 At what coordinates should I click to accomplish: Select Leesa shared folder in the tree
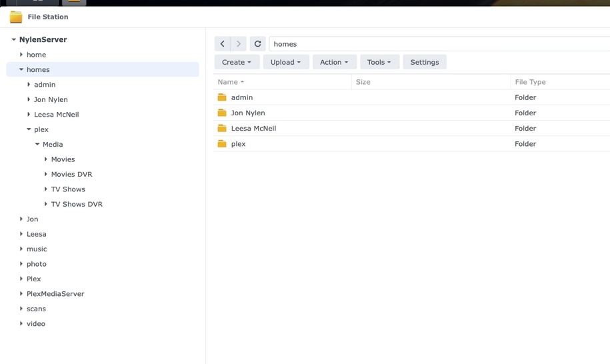coord(36,234)
